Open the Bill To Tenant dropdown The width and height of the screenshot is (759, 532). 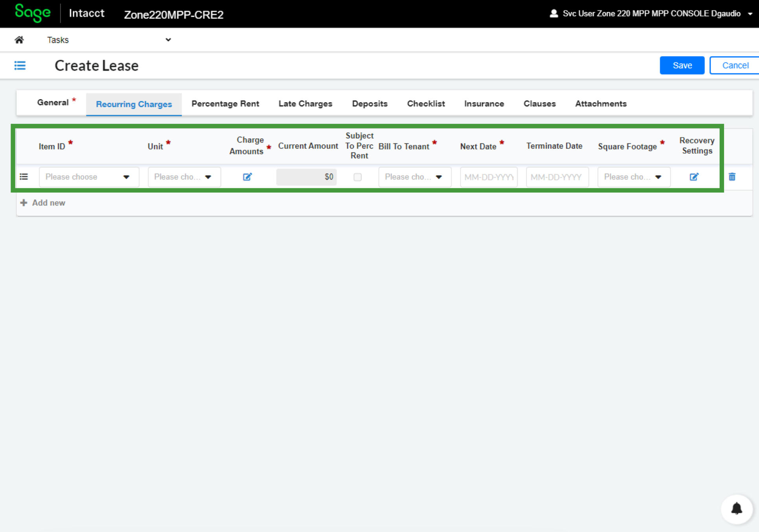pos(415,177)
